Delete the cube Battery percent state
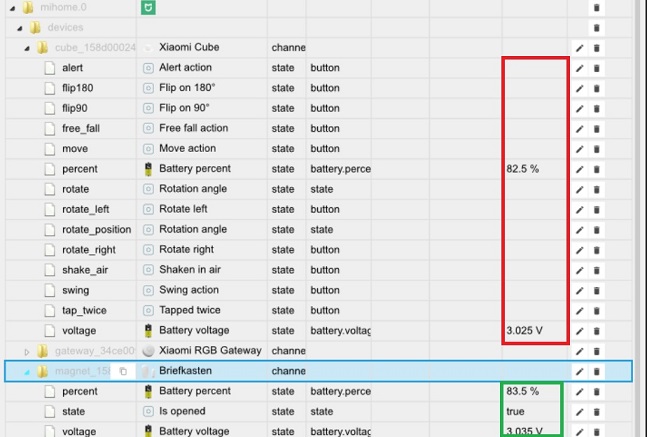The height and width of the screenshot is (437, 647). [597, 169]
